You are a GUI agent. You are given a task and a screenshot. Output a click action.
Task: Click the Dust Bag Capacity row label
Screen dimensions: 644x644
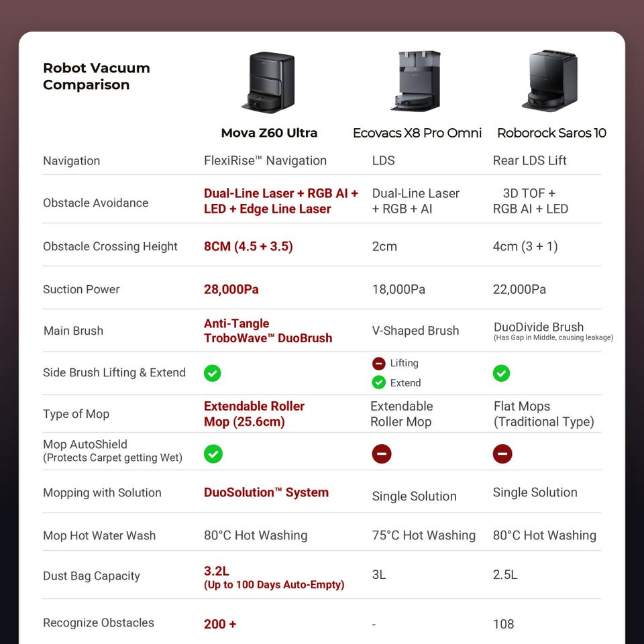pos(91,576)
